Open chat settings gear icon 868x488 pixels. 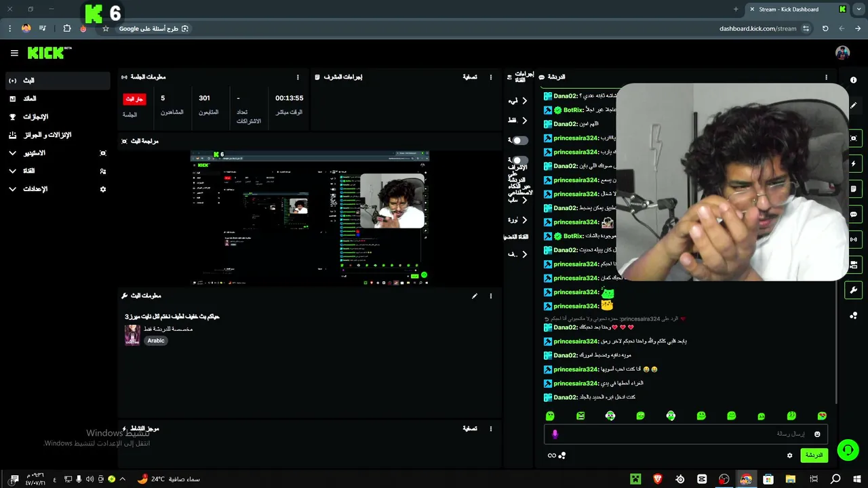[x=789, y=455]
